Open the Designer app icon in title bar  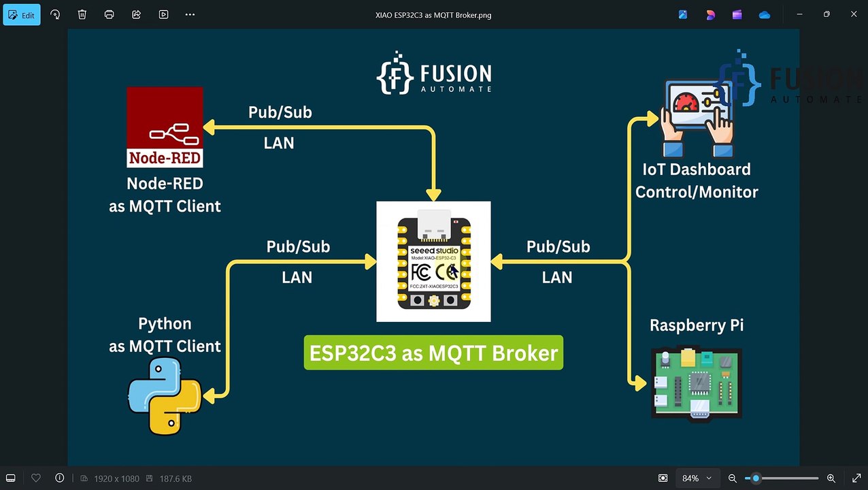[710, 14]
